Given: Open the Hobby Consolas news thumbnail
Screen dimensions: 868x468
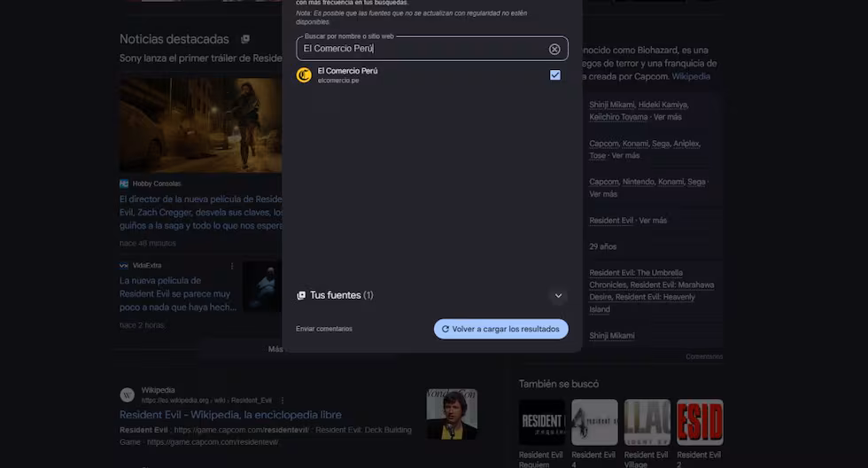Looking at the screenshot, I should 201,126.
